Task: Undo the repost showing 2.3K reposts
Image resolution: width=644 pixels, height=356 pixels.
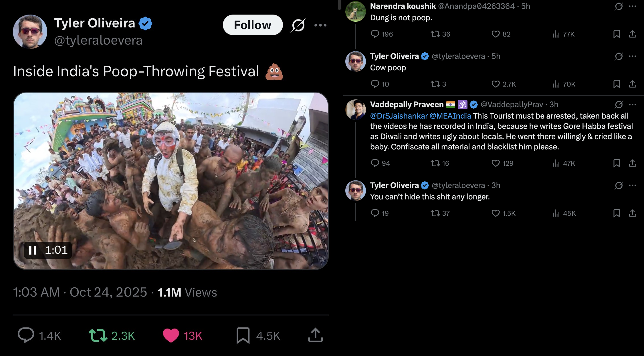Action: (98, 335)
